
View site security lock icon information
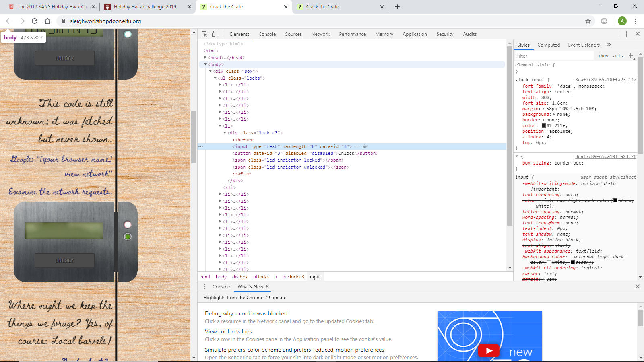click(x=63, y=21)
